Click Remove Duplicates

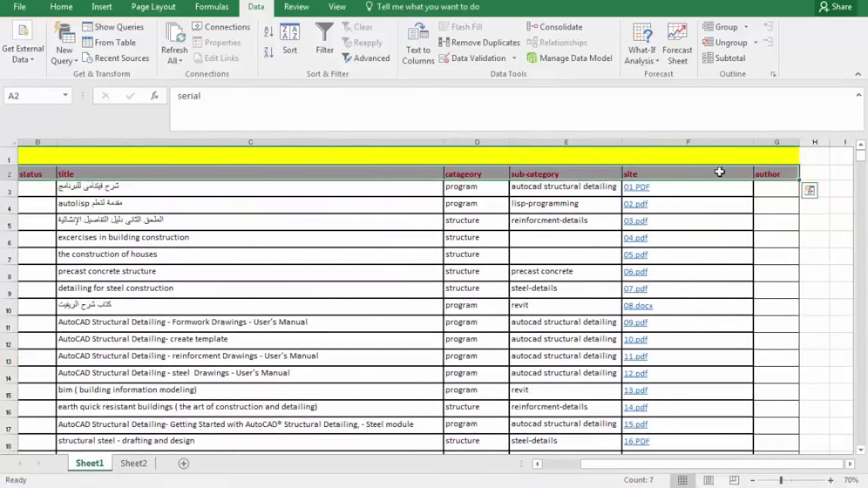[x=479, y=43]
